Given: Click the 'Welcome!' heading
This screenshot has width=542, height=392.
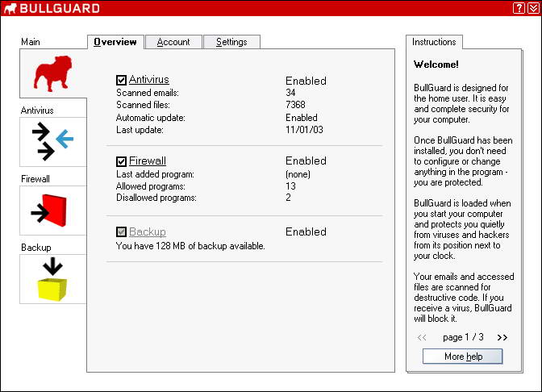Looking at the screenshot, I should click(x=436, y=65).
